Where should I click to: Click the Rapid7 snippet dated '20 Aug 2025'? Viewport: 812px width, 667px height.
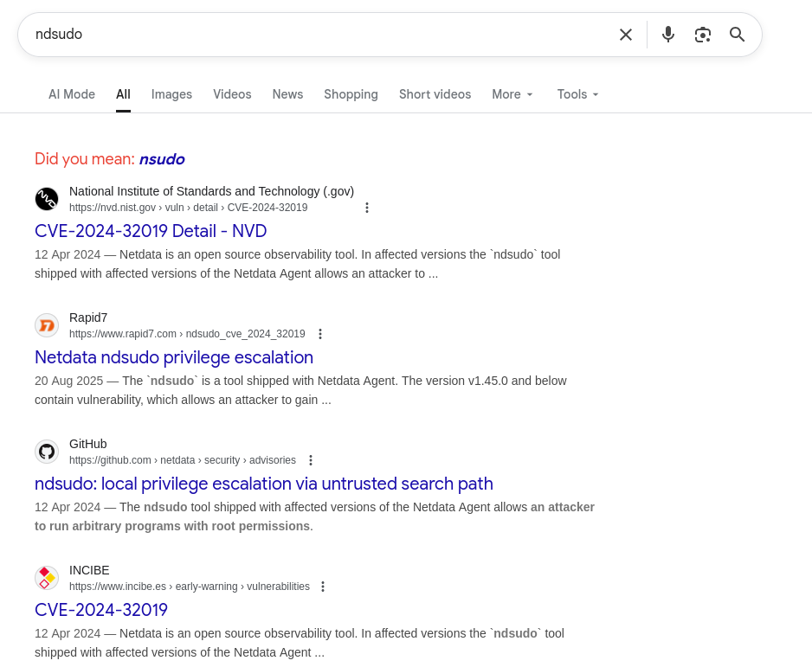click(300, 390)
